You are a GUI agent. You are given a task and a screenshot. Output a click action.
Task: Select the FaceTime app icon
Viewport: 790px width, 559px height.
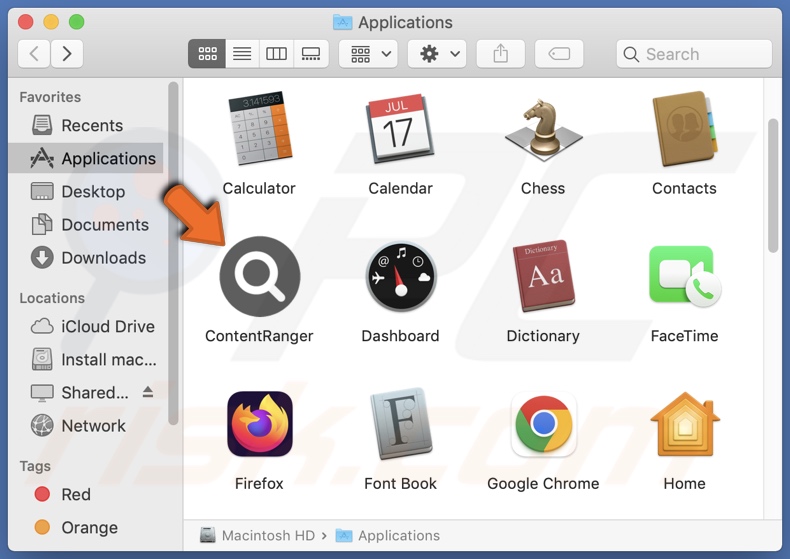coord(684,276)
